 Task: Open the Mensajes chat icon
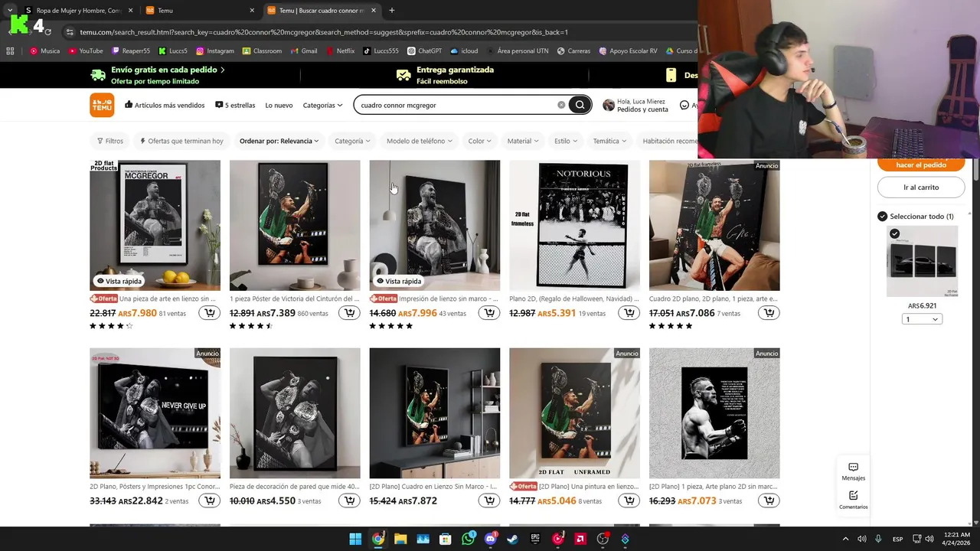tap(853, 471)
